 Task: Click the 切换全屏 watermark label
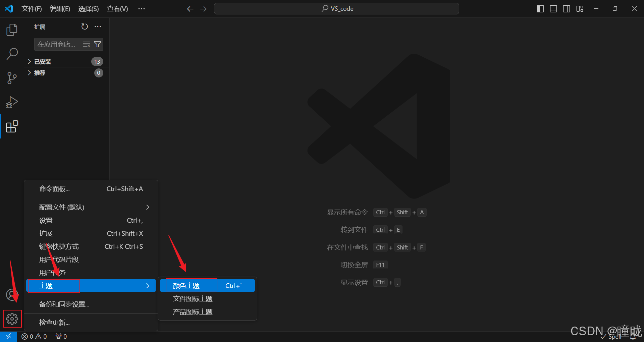pos(354,265)
